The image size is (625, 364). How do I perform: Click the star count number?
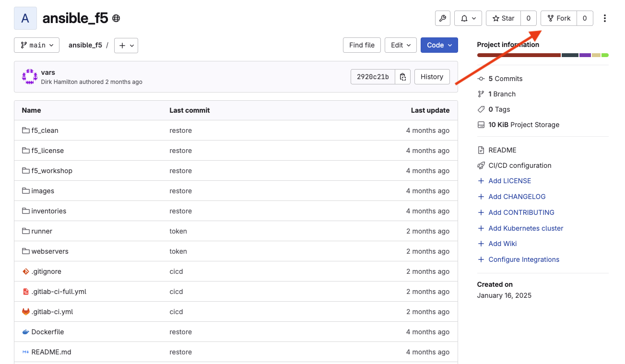tap(529, 18)
